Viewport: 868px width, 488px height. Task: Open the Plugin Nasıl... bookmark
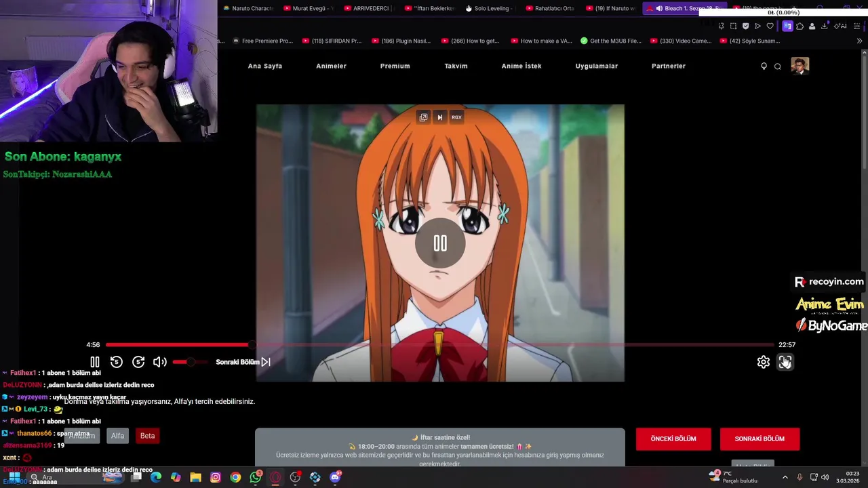click(x=401, y=41)
